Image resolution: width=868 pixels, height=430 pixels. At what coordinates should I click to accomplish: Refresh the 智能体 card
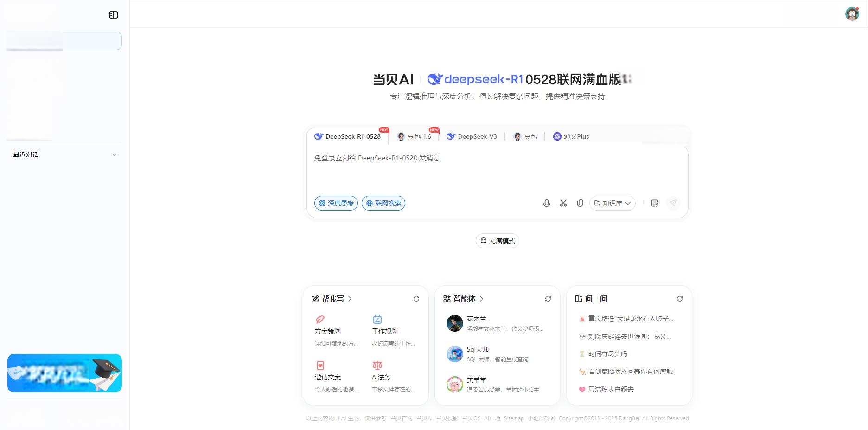[x=548, y=299]
